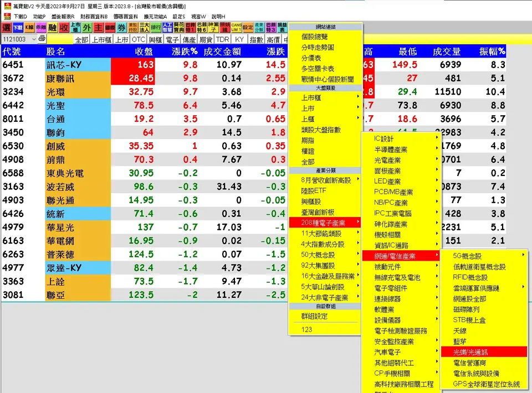Select the 光纖/光通訊 menu entry
532x393 pixels.
(484, 353)
